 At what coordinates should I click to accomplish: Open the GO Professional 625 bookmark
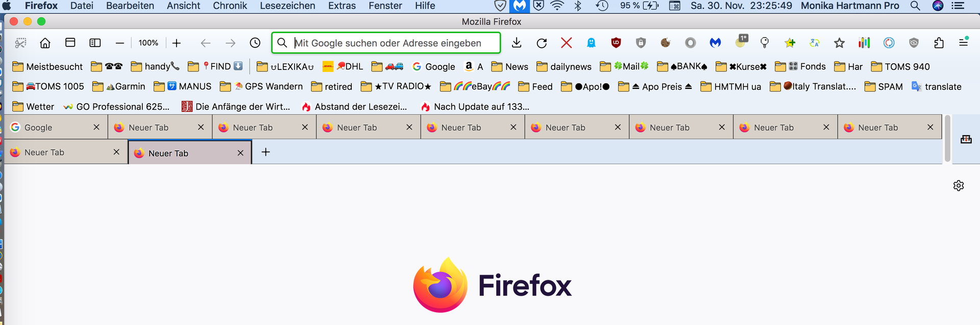pos(116,106)
